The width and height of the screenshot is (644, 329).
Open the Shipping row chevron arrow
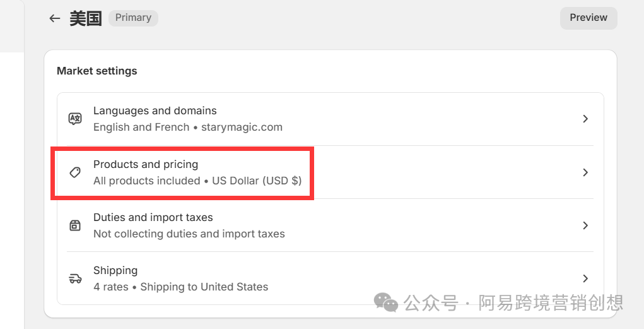[585, 278]
